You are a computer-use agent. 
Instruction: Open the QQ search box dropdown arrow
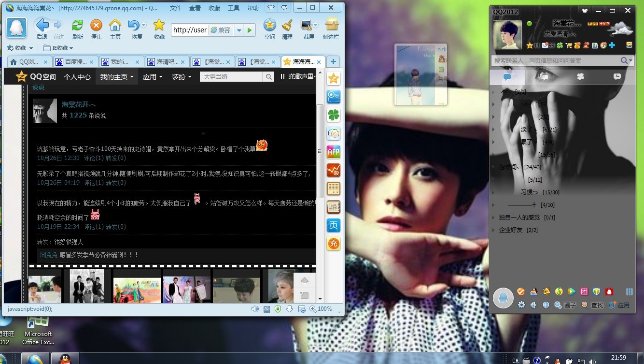click(x=630, y=60)
